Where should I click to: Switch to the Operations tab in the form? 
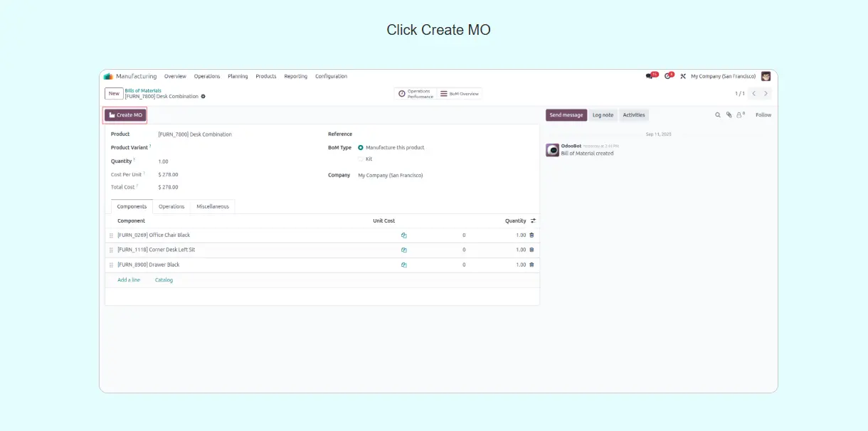click(x=171, y=206)
